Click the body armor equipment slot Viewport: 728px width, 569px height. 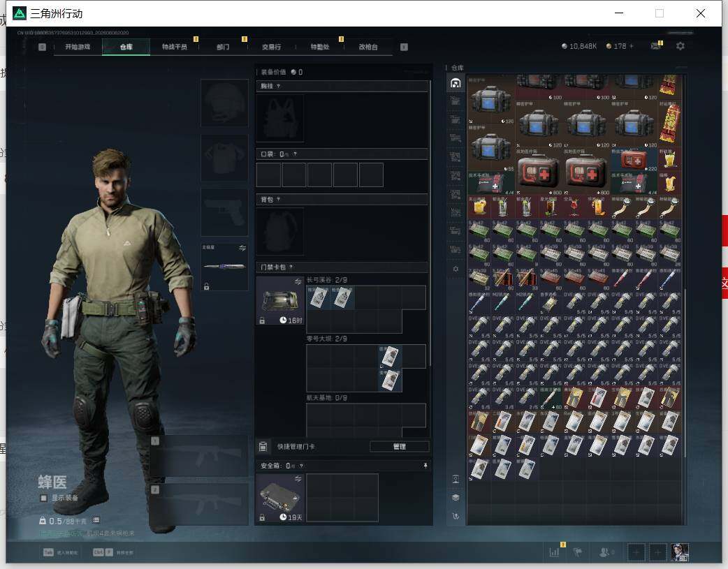224,158
